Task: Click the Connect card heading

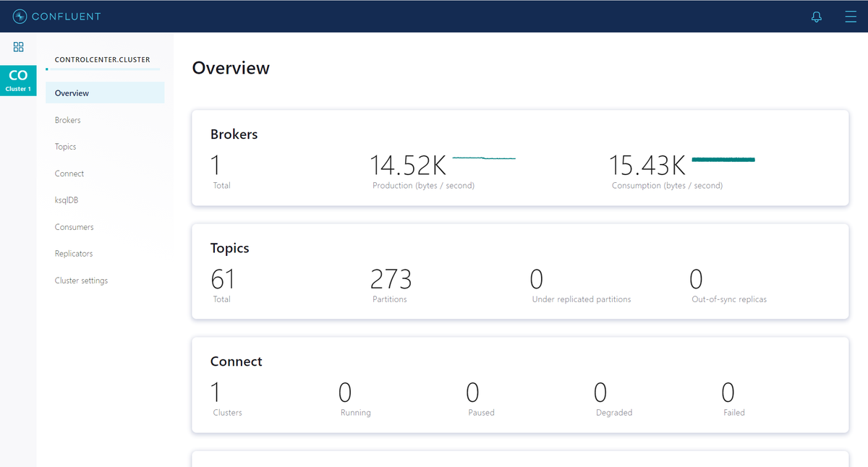Action: (x=237, y=361)
